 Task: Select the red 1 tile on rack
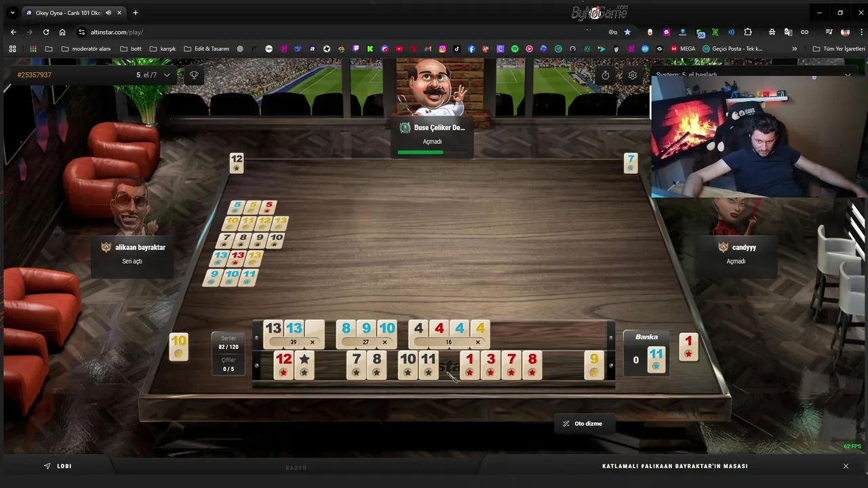[469, 365]
